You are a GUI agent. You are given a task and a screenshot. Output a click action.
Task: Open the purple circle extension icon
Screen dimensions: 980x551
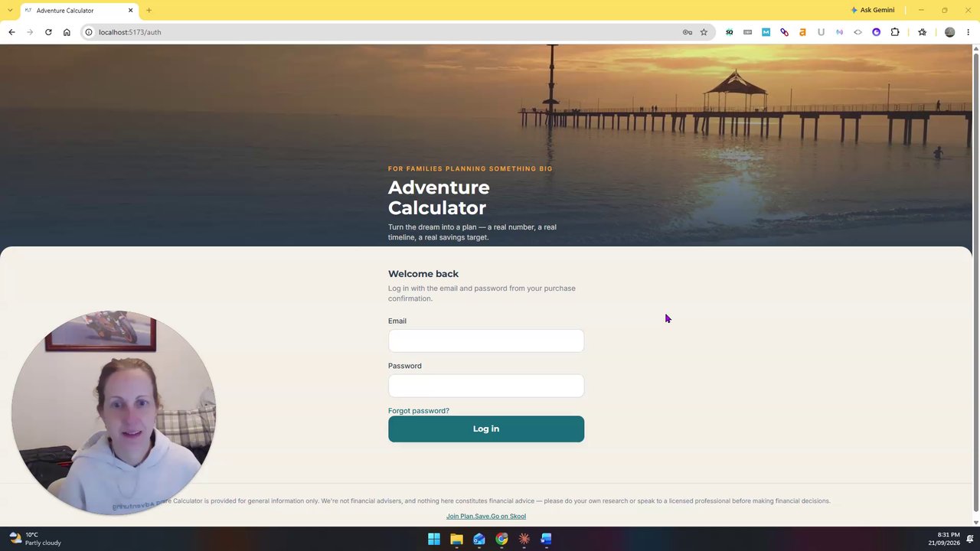876,32
